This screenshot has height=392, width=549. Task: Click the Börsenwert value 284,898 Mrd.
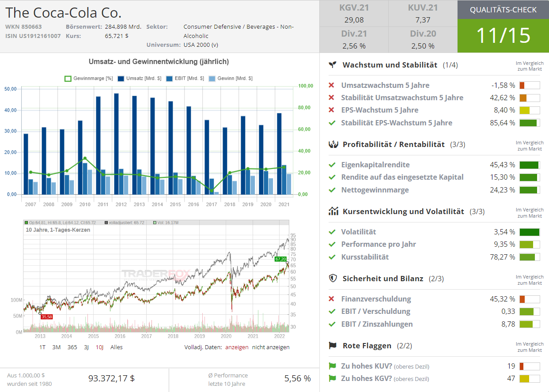pos(123,26)
